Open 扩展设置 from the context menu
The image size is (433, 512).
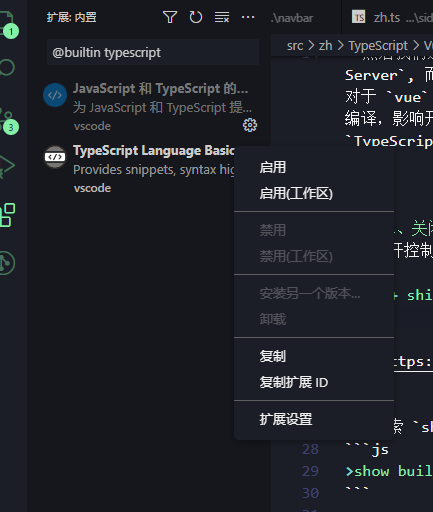(314, 419)
